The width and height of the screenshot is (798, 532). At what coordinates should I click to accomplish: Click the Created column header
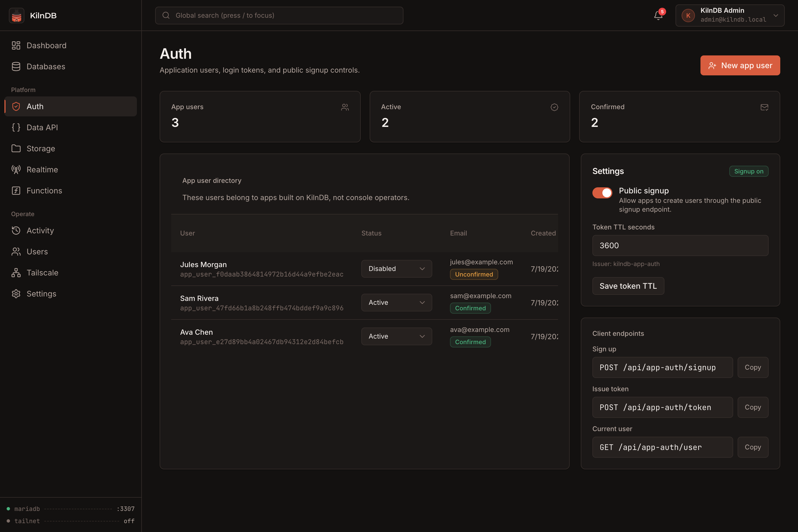tap(543, 233)
